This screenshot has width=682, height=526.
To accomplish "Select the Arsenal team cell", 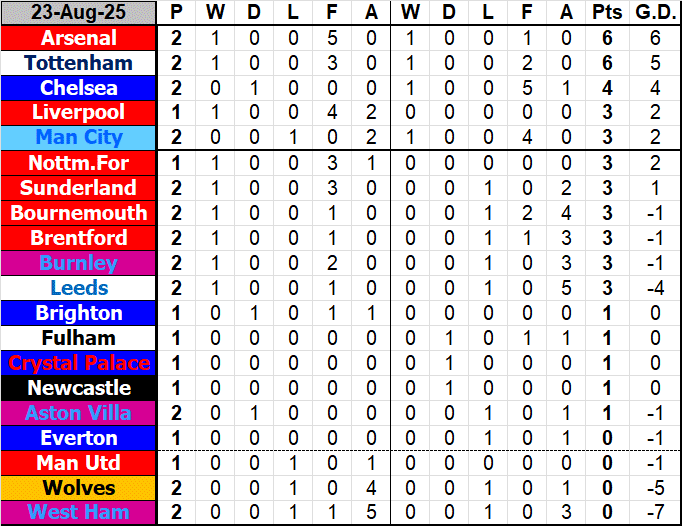I will [x=79, y=38].
